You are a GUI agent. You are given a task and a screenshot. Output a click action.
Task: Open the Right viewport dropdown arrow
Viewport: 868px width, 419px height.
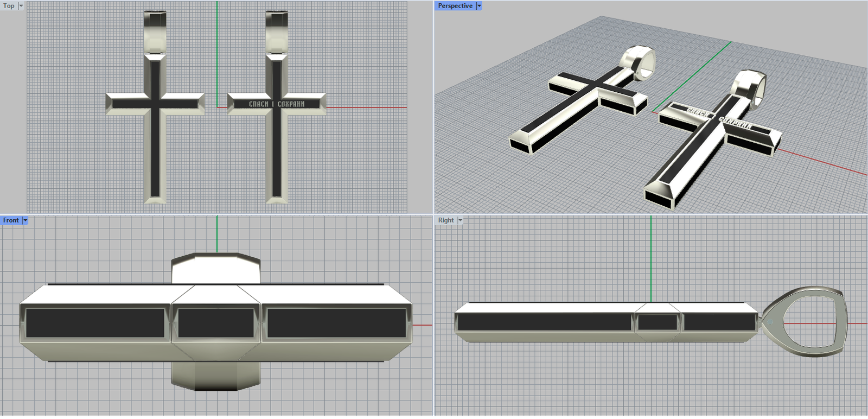(x=460, y=220)
